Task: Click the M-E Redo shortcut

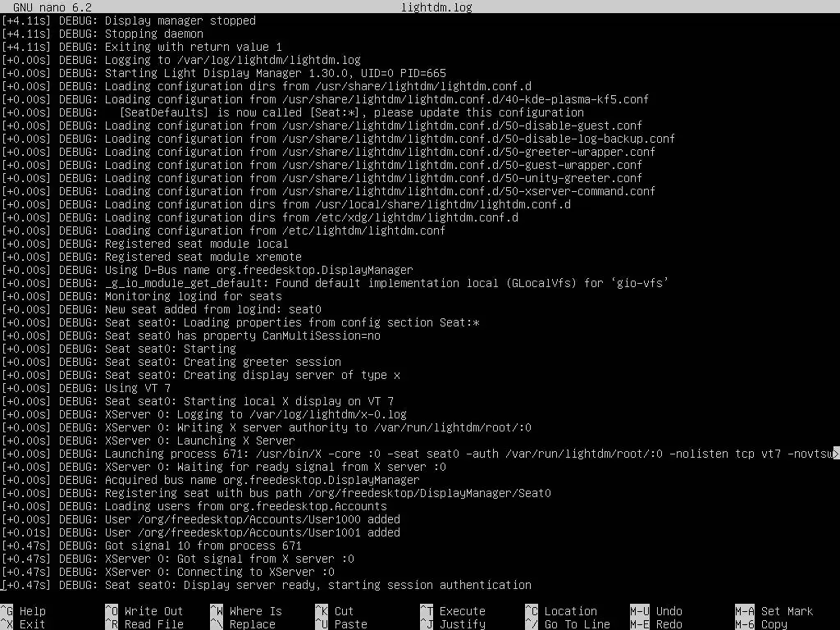Action: [656, 624]
